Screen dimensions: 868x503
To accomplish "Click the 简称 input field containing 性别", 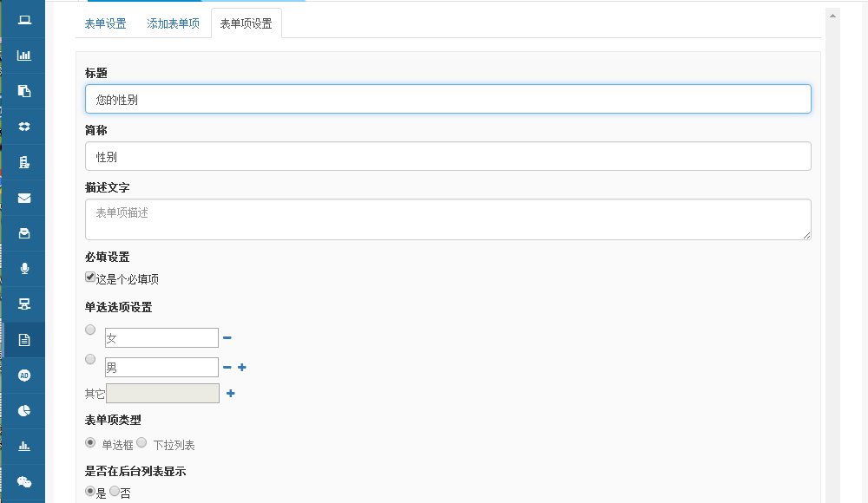I will click(x=448, y=157).
